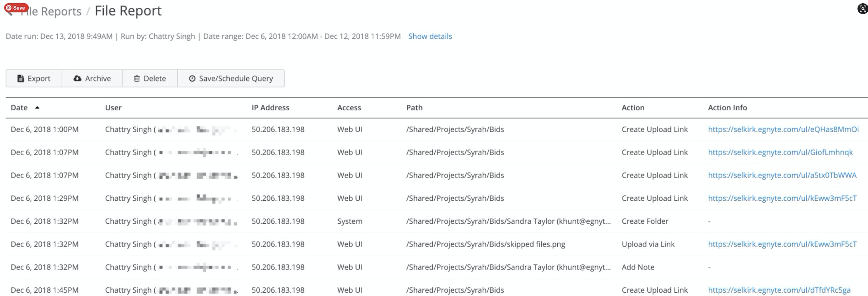This screenshot has height=296, width=868.
Task: Expand report info with Show details
Action: [x=430, y=36]
